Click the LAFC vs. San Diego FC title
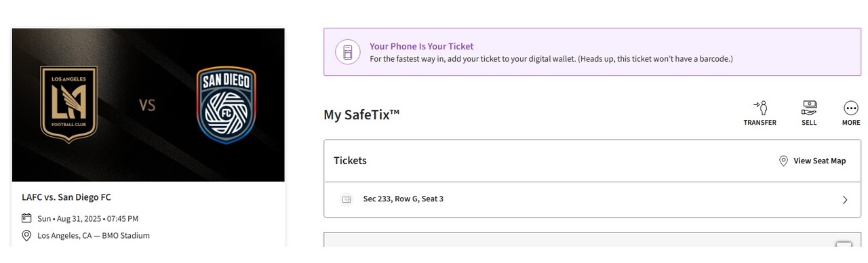Screen dimensions: 868x263 [66, 197]
